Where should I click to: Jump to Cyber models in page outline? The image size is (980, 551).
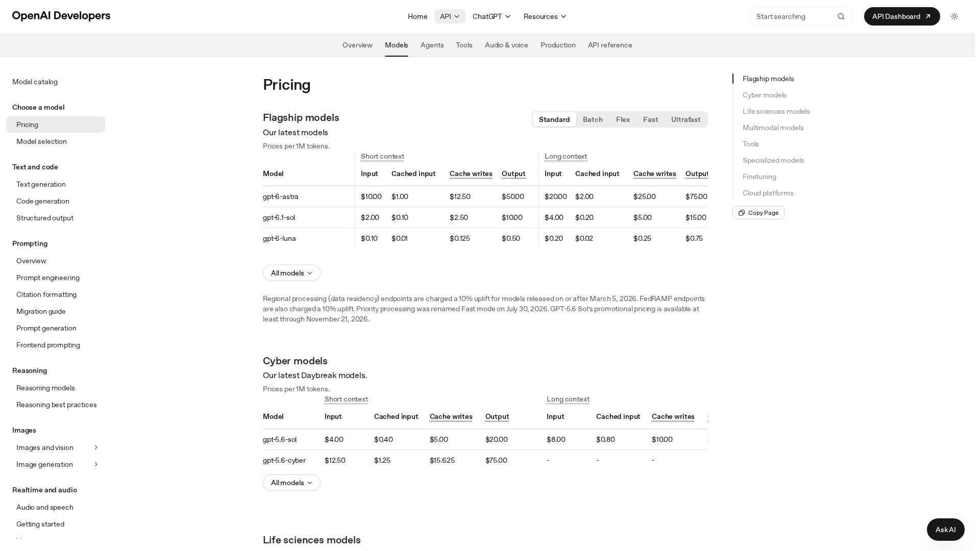[x=764, y=95]
